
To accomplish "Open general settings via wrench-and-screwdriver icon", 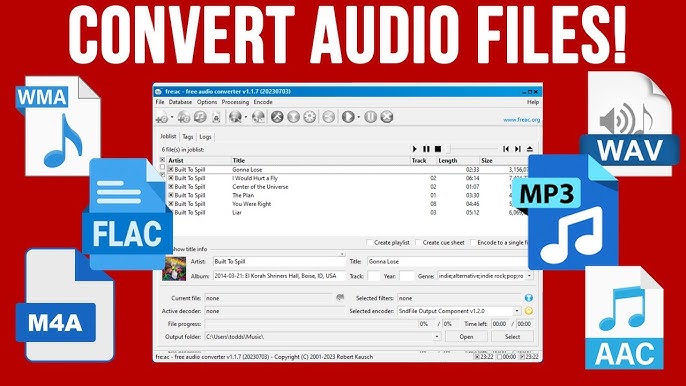I will click(277, 117).
